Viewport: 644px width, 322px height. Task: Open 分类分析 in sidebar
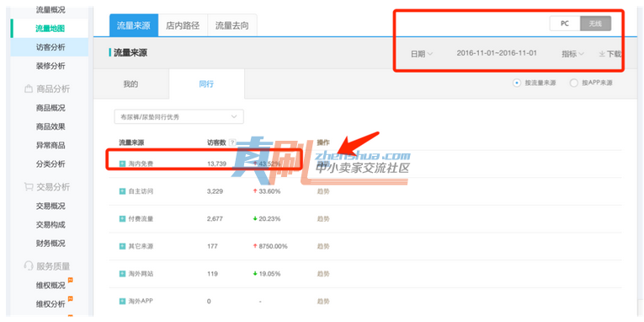click(51, 164)
